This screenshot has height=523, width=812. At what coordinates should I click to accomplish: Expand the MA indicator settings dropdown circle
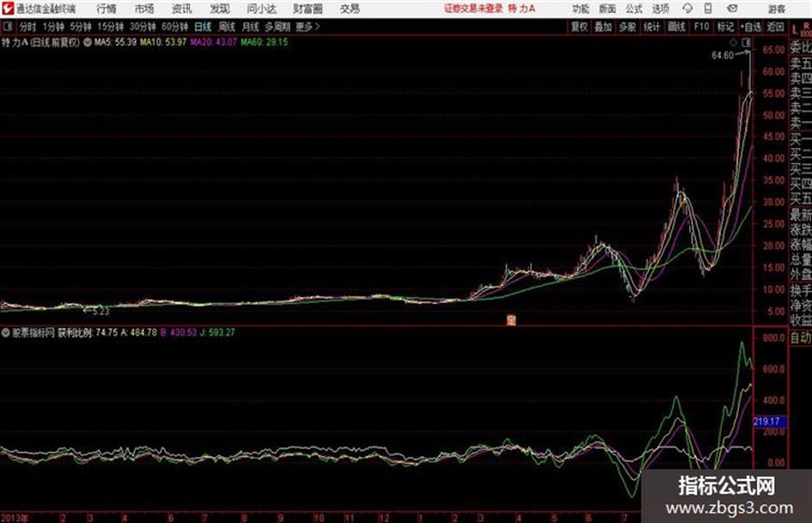point(88,42)
